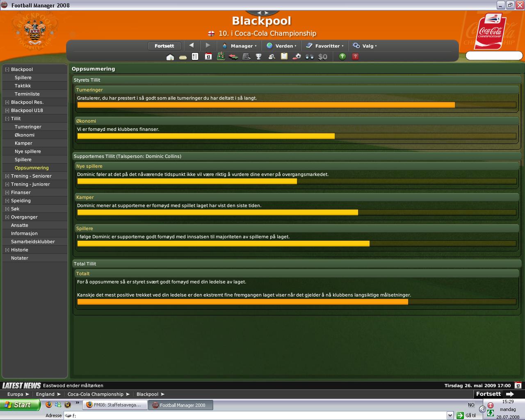Click the Coca-Cola Championship logo
The height and width of the screenshot is (420, 525).
click(490, 31)
